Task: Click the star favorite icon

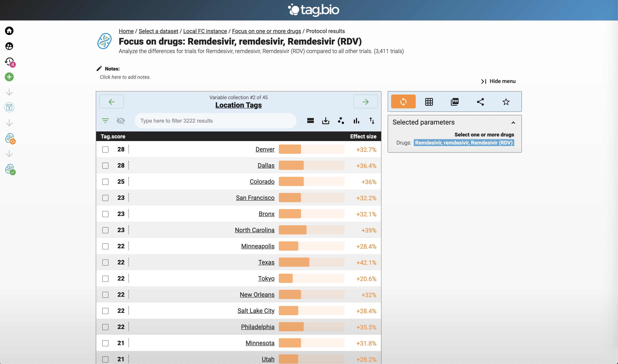Action: pos(506,102)
